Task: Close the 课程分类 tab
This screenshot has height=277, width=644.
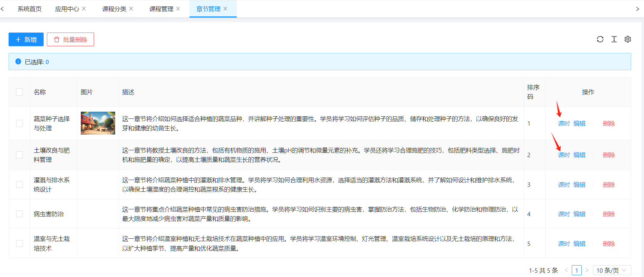Action: [x=131, y=9]
